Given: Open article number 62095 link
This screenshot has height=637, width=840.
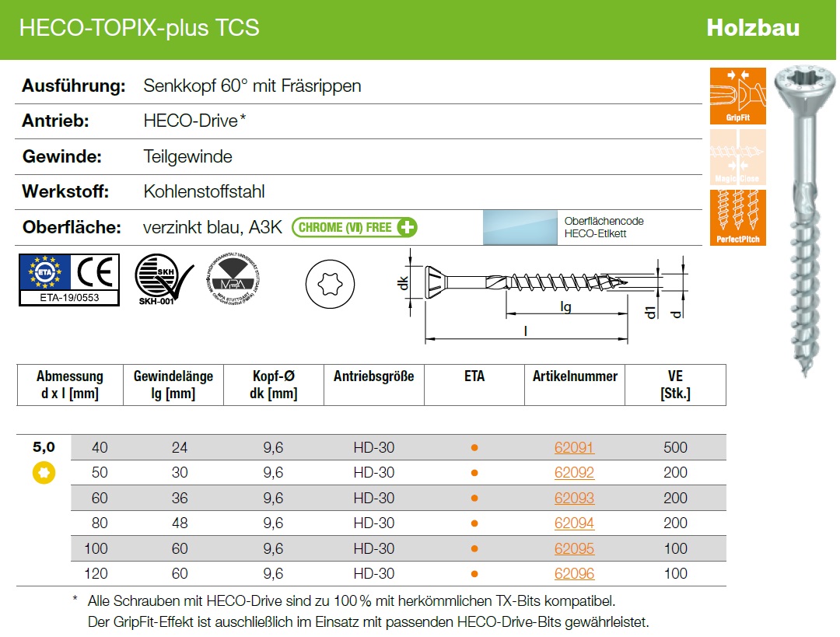Looking at the screenshot, I should (x=574, y=548).
